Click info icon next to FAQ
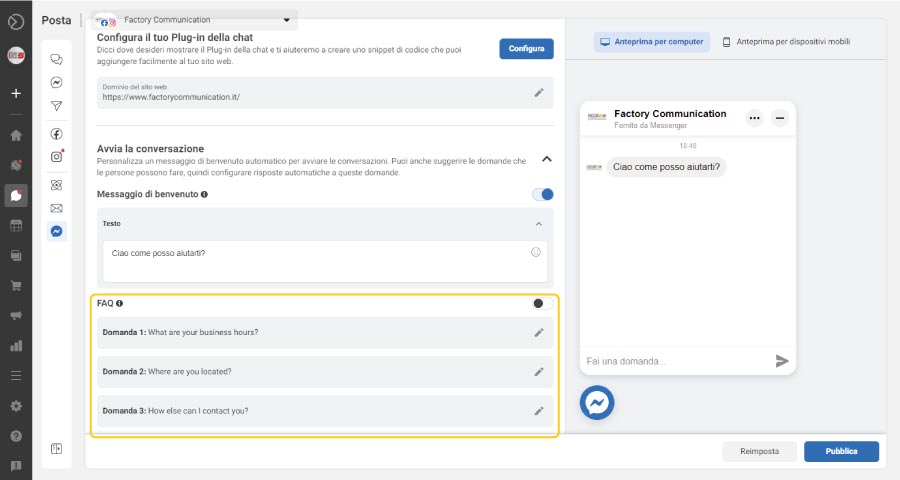The image size is (900, 480). click(119, 303)
